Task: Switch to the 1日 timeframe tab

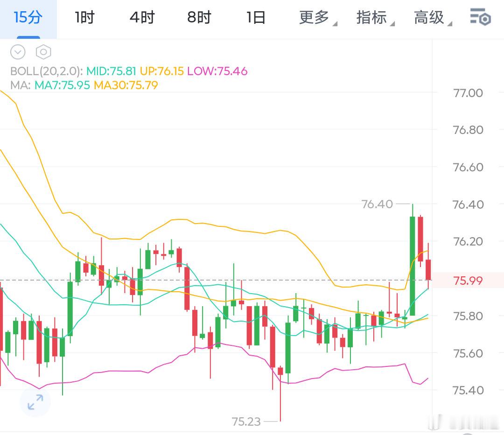Action: (x=256, y=18)
